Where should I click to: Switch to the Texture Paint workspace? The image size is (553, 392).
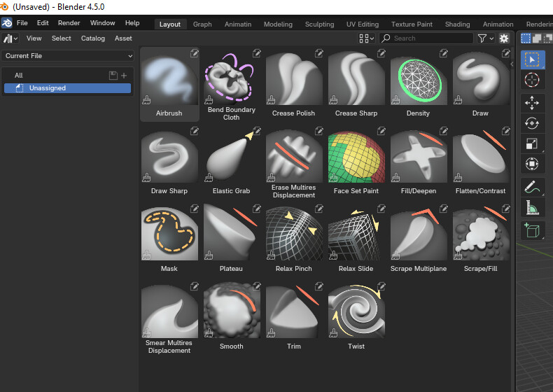click(412, 24)
